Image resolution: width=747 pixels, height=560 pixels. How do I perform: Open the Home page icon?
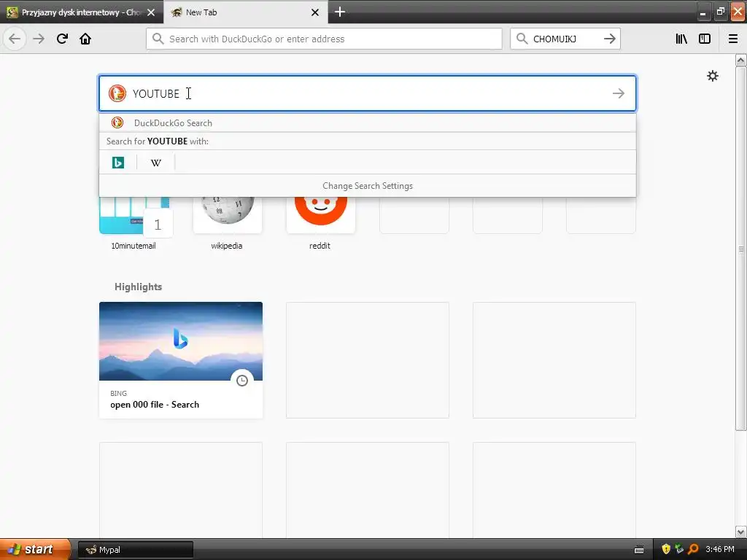pos(85,39)
